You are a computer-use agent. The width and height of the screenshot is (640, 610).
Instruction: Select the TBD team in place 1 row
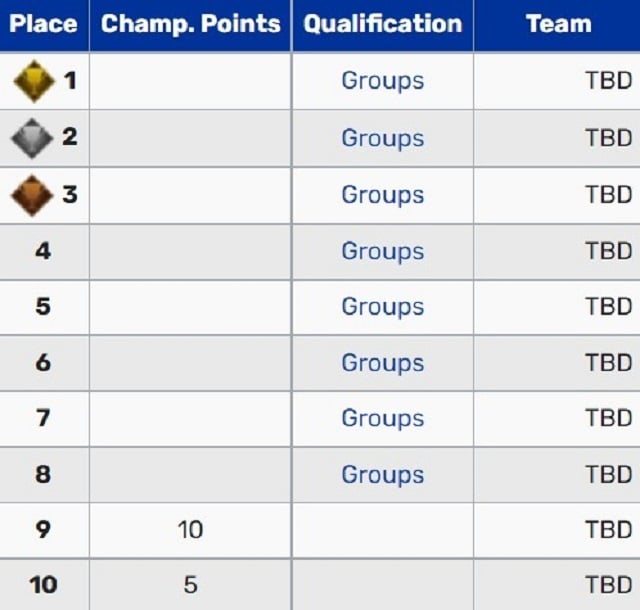pos(609,80)
